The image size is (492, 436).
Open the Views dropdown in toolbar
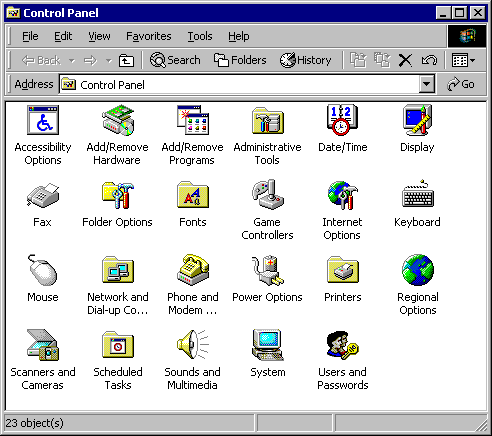[463, 60]
